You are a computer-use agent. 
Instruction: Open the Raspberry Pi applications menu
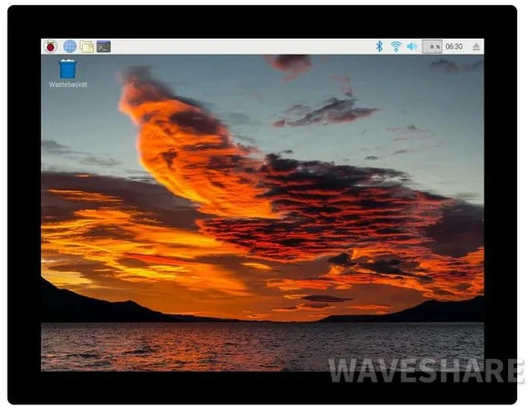(51, 47)
